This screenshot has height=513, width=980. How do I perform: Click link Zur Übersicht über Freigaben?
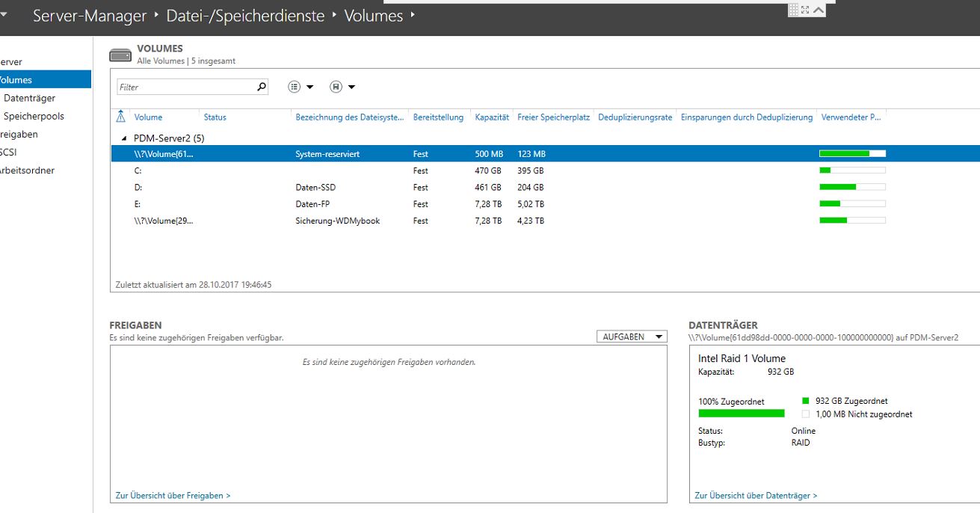tap(173, 495)
